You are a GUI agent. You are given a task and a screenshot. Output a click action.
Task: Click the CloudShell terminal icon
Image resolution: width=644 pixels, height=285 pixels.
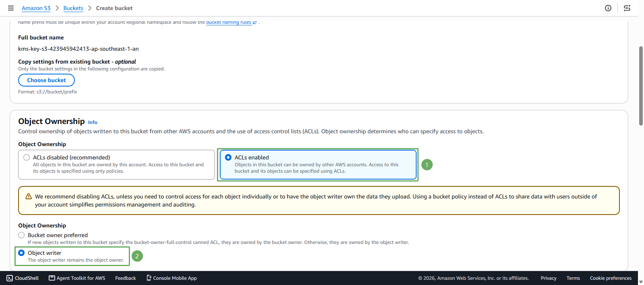(10, 278)
